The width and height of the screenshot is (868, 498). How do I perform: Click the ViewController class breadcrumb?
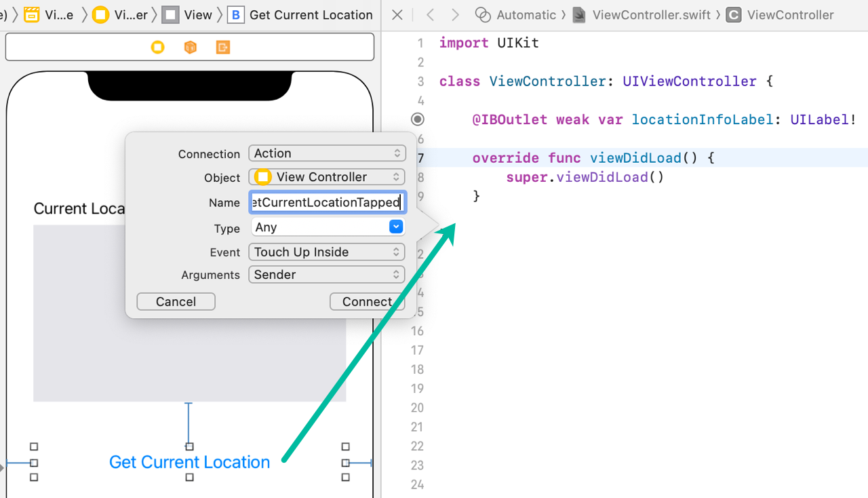coord(780,15)
